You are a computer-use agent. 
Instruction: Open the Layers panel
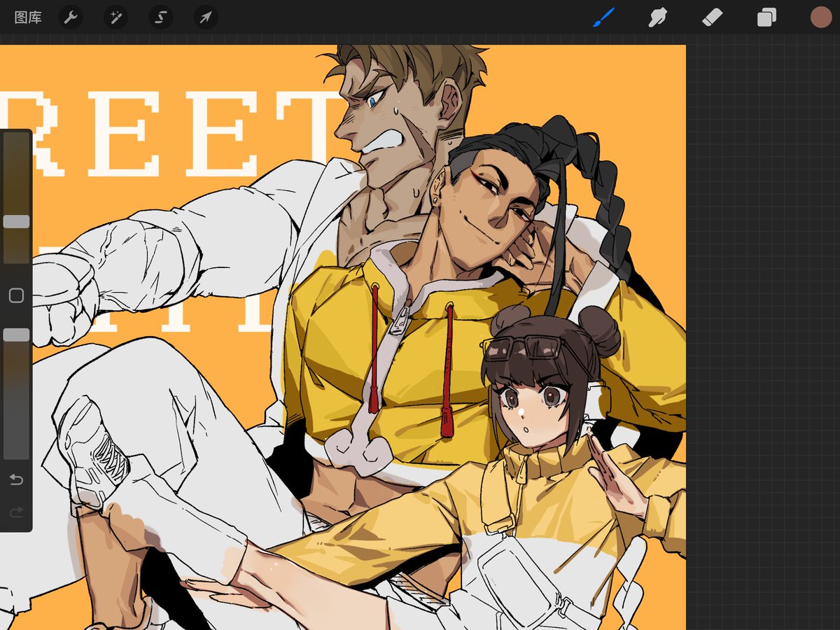(766, 17)
